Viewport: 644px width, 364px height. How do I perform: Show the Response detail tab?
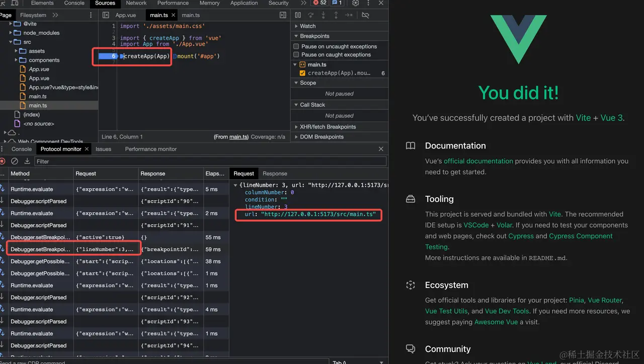(275, 173)
